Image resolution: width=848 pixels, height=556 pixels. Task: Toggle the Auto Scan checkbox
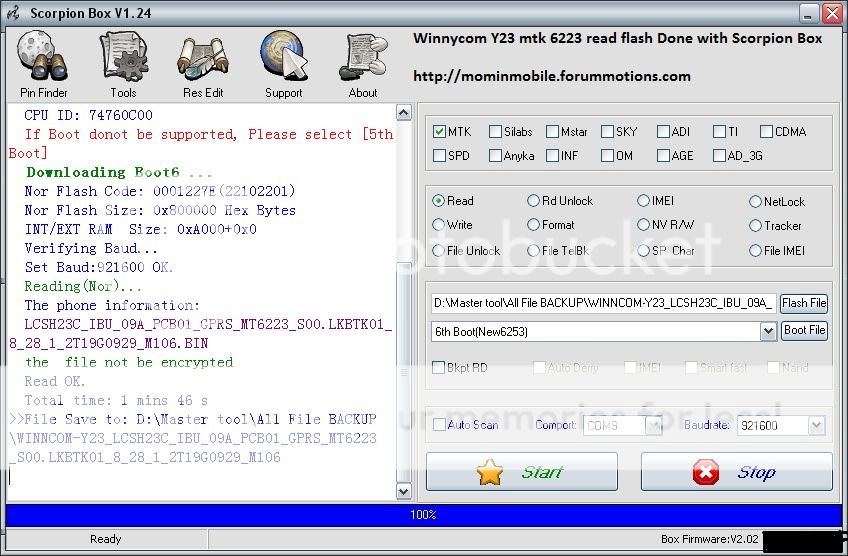tap(439, 425)
